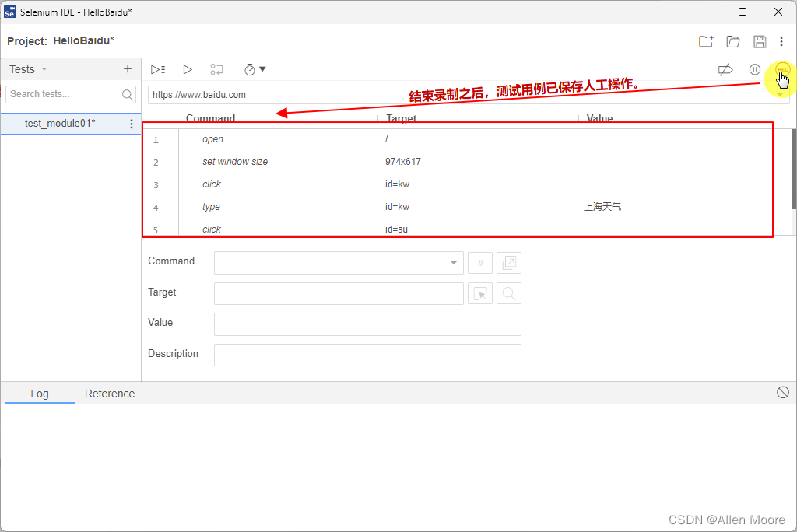Image resolution: width=797 pixels, height=532 pixels.
Task: Create a new project icon
Action: tap(706, 41)
